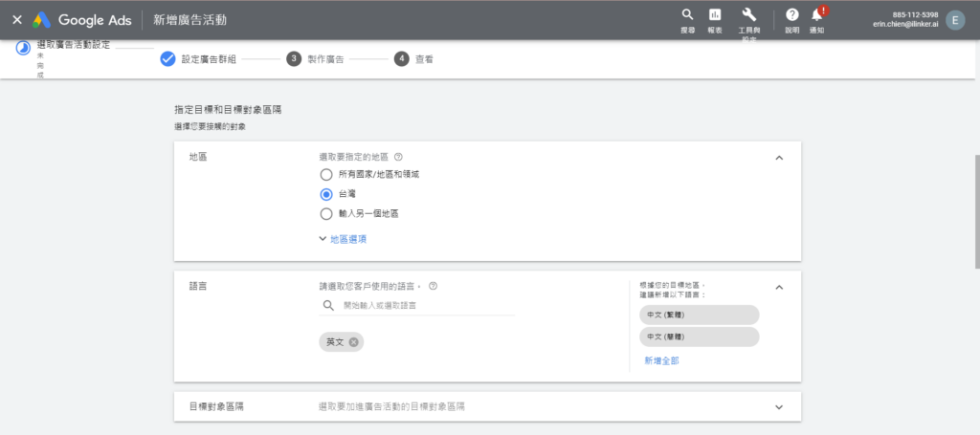The height and width of the screenshot is (435, 980).
Task: Close the new campaign wizard with X
Action: 17,20
